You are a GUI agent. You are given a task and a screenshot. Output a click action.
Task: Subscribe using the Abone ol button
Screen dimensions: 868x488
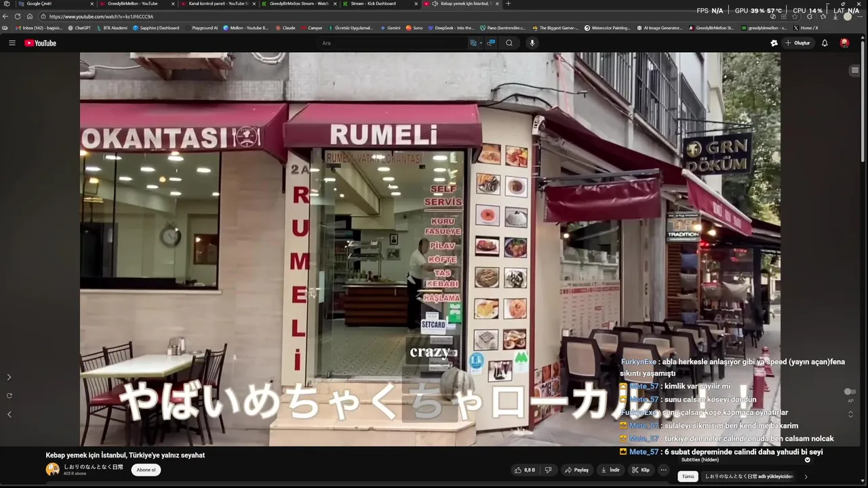coord(146,470)
